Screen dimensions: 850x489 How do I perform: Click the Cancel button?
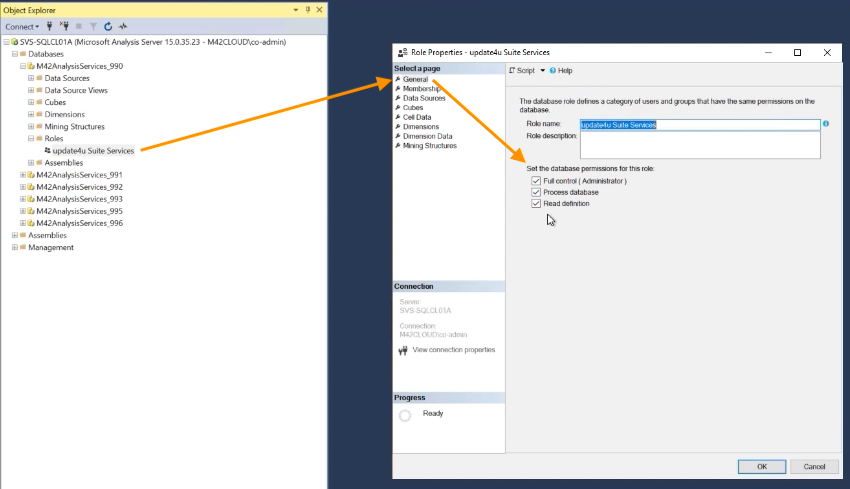click(x=814, y=466)
